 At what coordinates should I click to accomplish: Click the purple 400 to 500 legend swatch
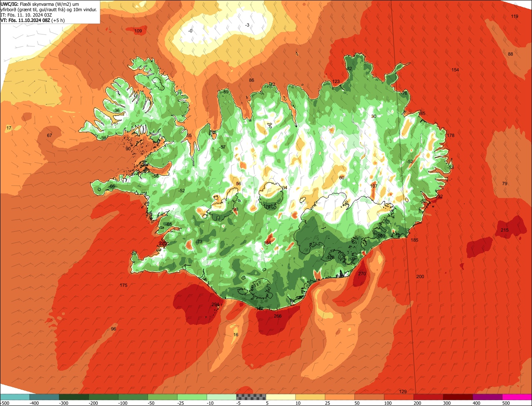coord(488,397)
